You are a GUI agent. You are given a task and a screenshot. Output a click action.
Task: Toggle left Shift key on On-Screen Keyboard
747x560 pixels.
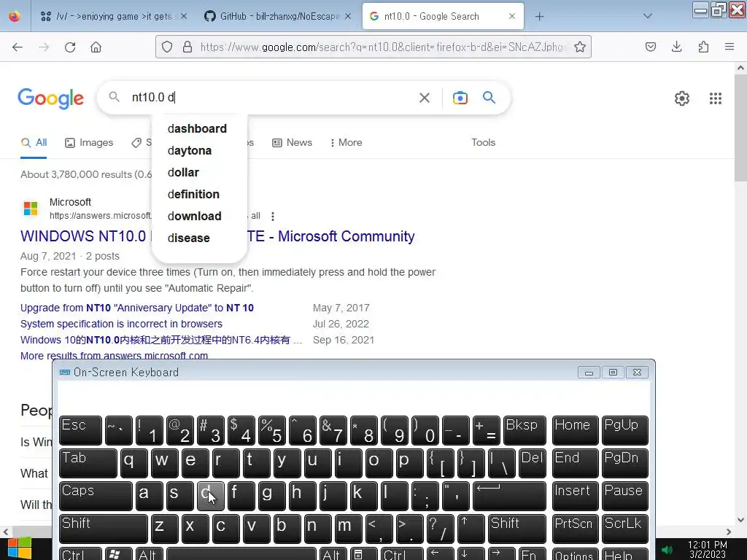click(104, 529)
